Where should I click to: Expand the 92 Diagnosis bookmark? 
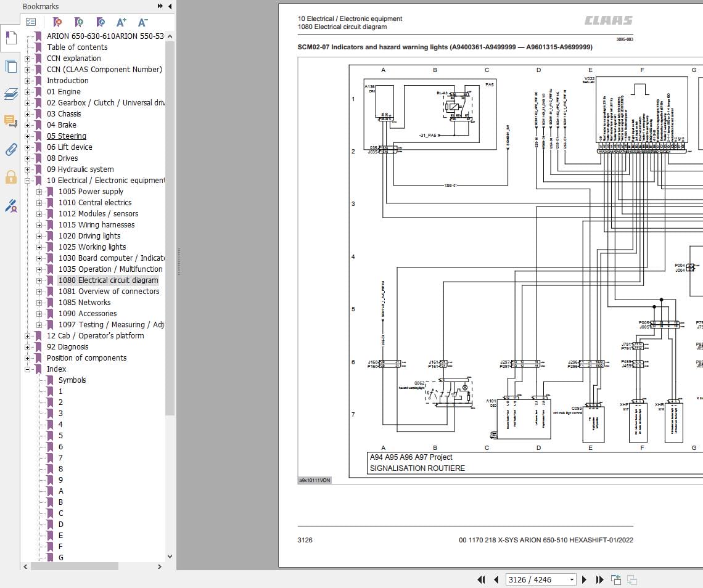(x=27, y=347)
